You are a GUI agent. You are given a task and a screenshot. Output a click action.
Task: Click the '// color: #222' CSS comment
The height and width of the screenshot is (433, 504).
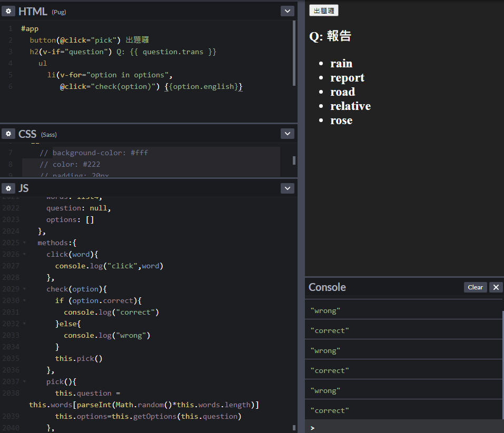[70, 165]
